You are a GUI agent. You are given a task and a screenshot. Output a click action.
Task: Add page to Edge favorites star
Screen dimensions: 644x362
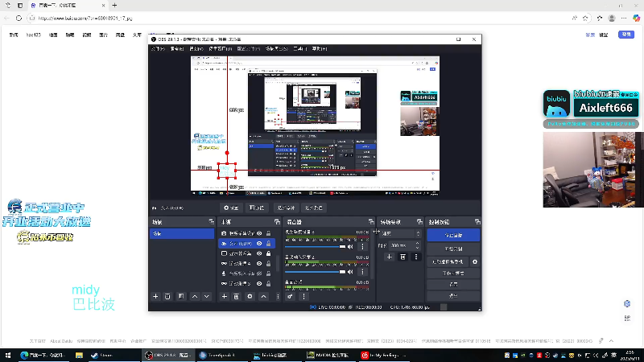[x=585, y=18]
